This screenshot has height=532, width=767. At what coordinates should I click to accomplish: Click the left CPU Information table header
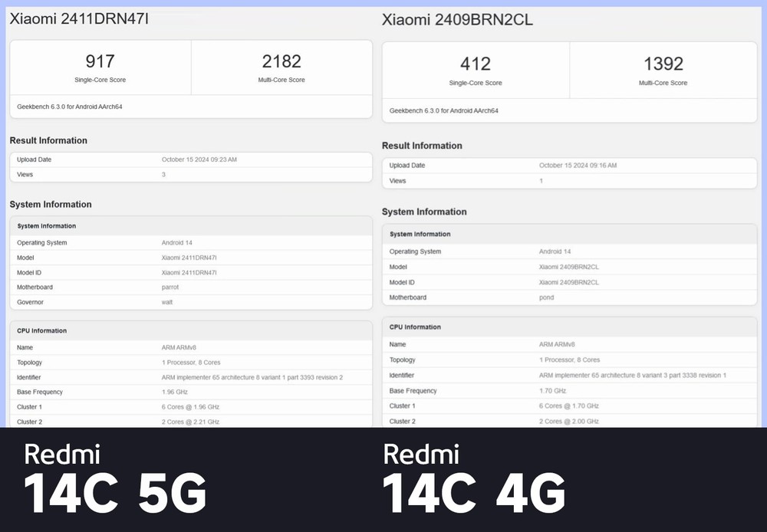(42, 331)
